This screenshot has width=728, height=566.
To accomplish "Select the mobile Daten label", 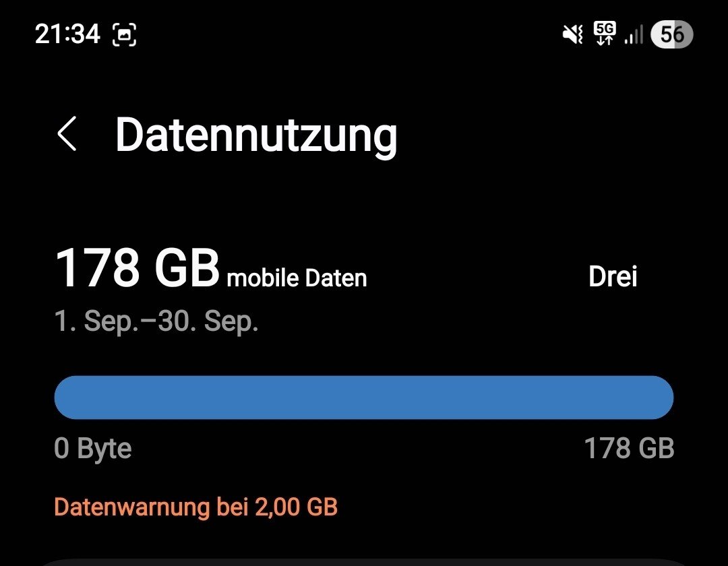I will click(x=297, y=278).
